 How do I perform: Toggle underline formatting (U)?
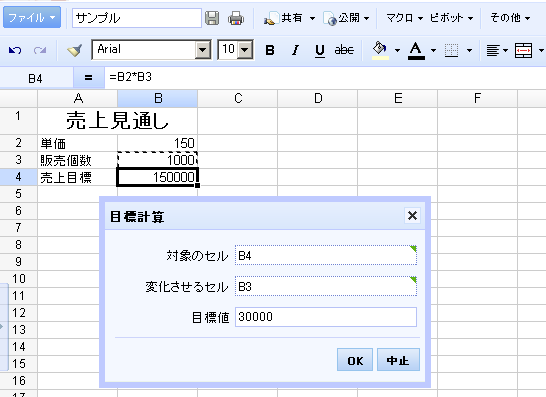point(320,51)
